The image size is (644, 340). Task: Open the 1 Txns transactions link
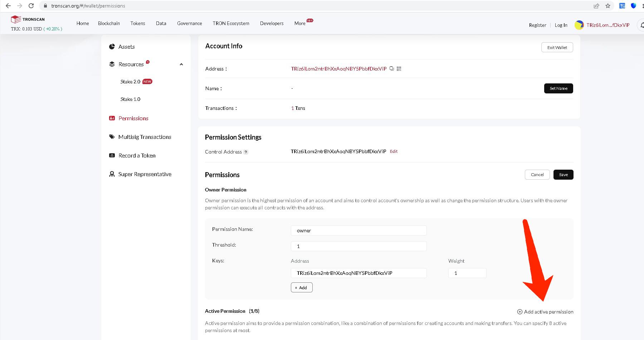(298, 108)
